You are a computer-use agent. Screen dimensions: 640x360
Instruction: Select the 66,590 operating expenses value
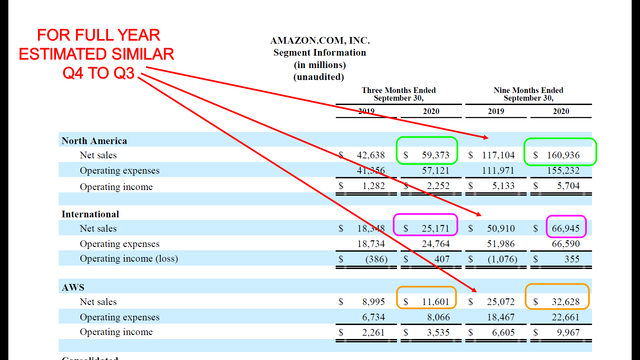[565, 244]
